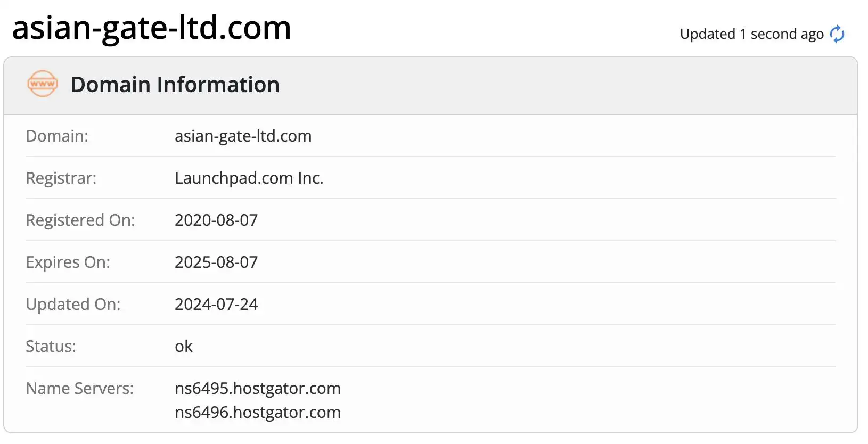Viewport: 868px width, 444px height.
Task: Click the 'Registered On:' field label
Action: coord(80,220)
